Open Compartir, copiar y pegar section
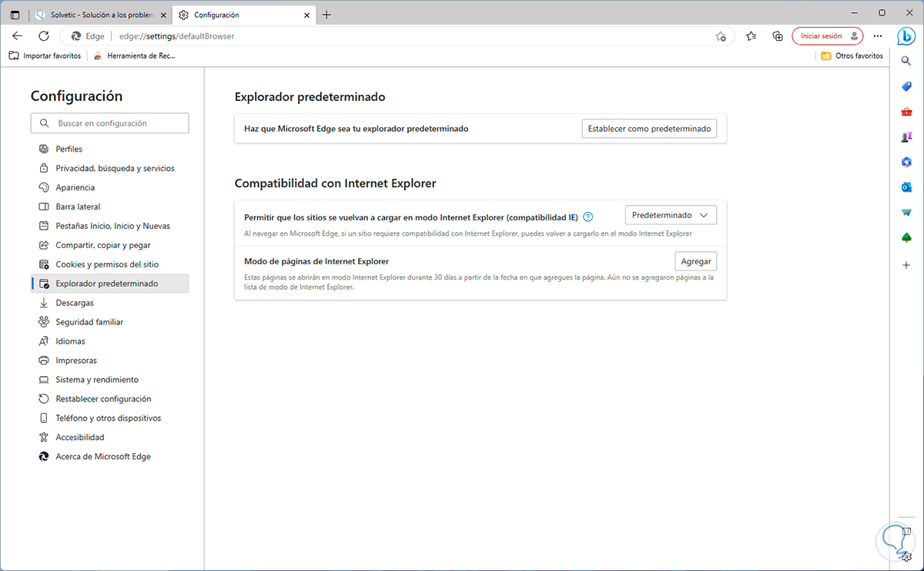 pos(109,245)
